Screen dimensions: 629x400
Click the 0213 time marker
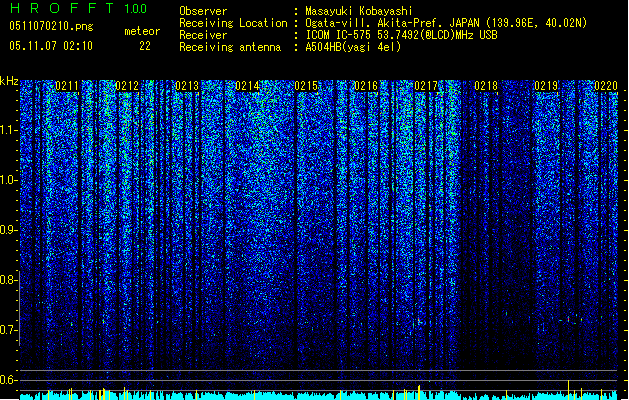(x=187, y=86)
